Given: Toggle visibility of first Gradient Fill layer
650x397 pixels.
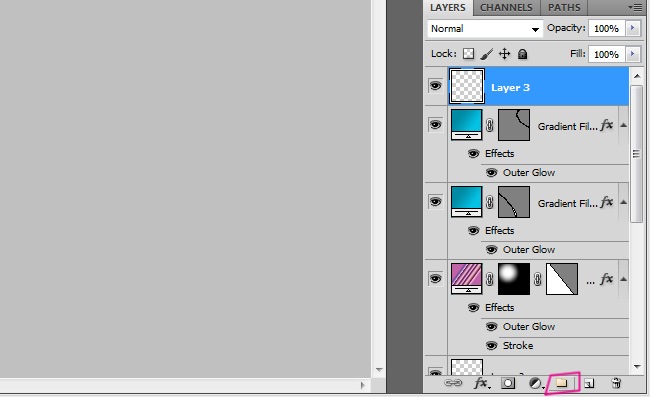Looking at the screenshot, I should (435, 124).
